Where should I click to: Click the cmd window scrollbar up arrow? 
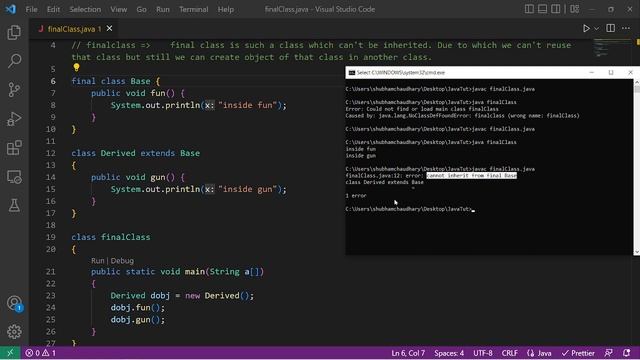tap(636, 82)
